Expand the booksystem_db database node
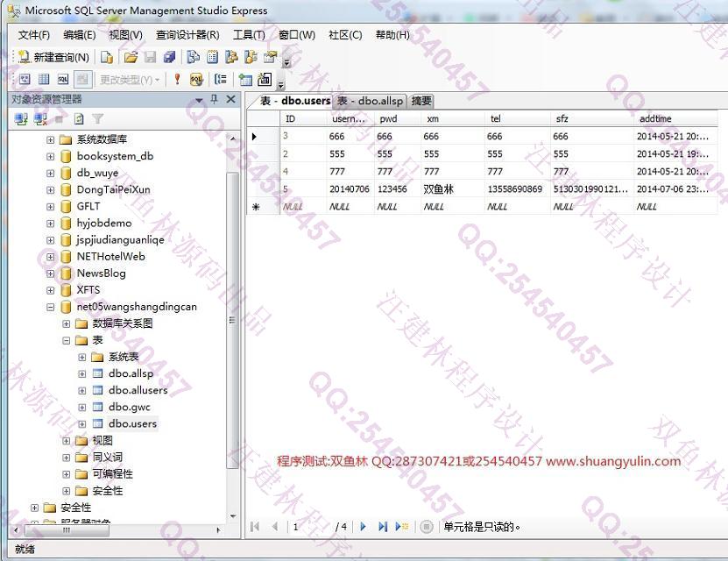This screenshot has width=728, height=561. (50, 157)
